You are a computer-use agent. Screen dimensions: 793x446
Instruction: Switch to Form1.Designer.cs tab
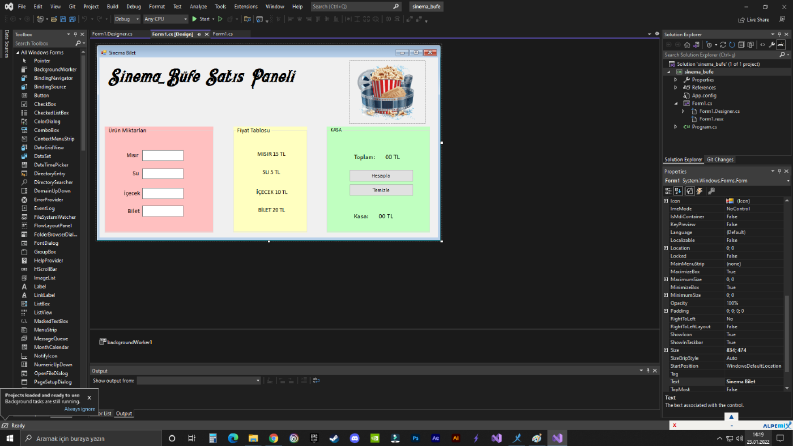(112, 34)
